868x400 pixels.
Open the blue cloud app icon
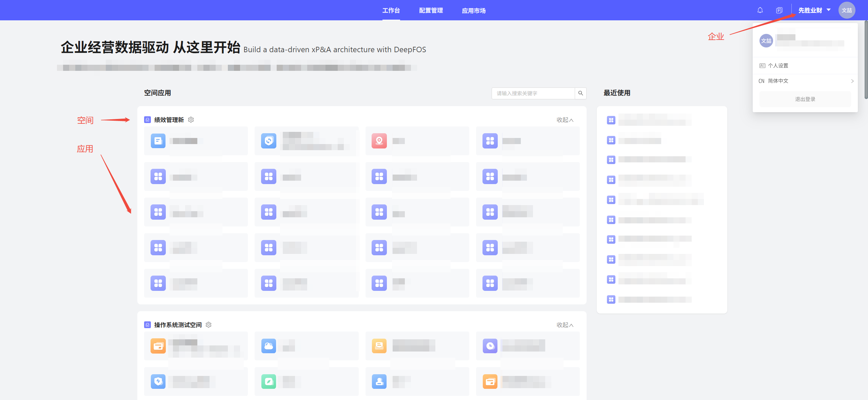coord(269,346)
